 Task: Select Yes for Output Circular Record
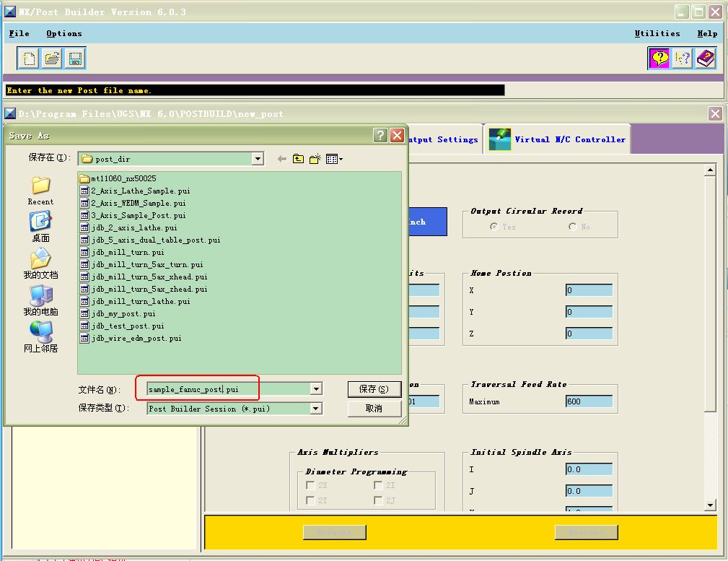(x=494, y=227)
